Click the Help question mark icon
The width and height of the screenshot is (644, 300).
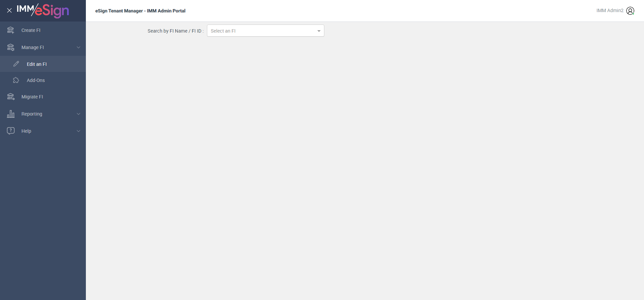click(11, 131)
